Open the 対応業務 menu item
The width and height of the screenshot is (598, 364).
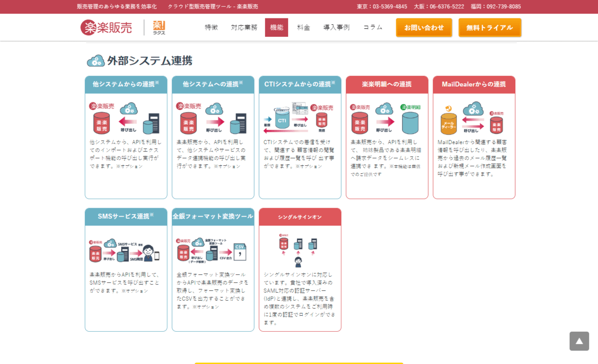(x=244, y=27)
